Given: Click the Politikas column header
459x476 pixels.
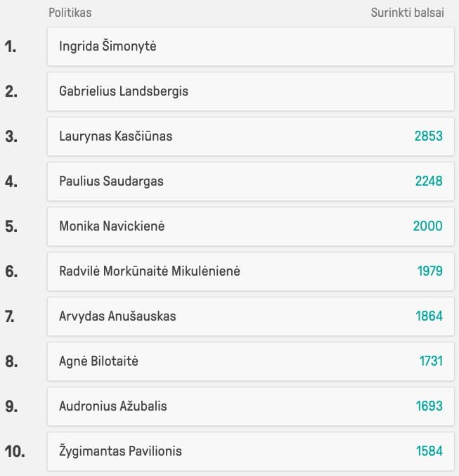Looking at the screenshot, I should 70,13.
